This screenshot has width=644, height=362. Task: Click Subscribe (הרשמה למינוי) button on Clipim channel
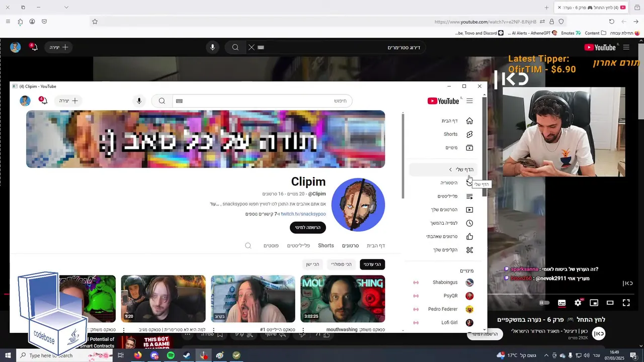308,227
